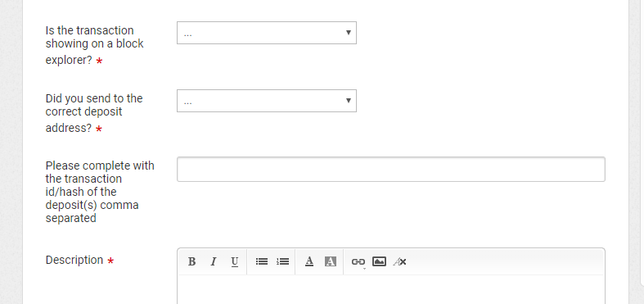Image resolution: width=644 pixels, height=304 pixels.
Task: Toggle bold formatting in Description editor
Action: click(x=191, y=261)
